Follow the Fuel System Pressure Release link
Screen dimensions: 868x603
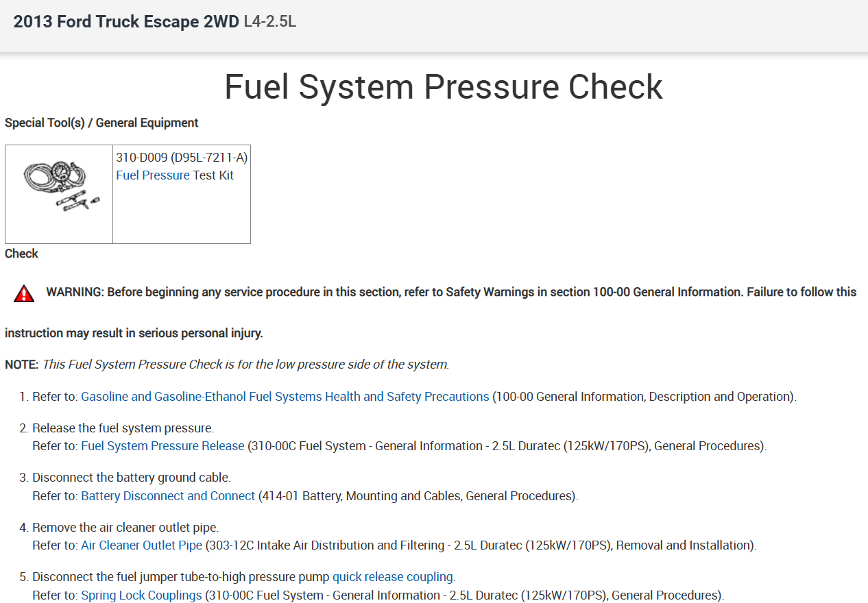162,446
